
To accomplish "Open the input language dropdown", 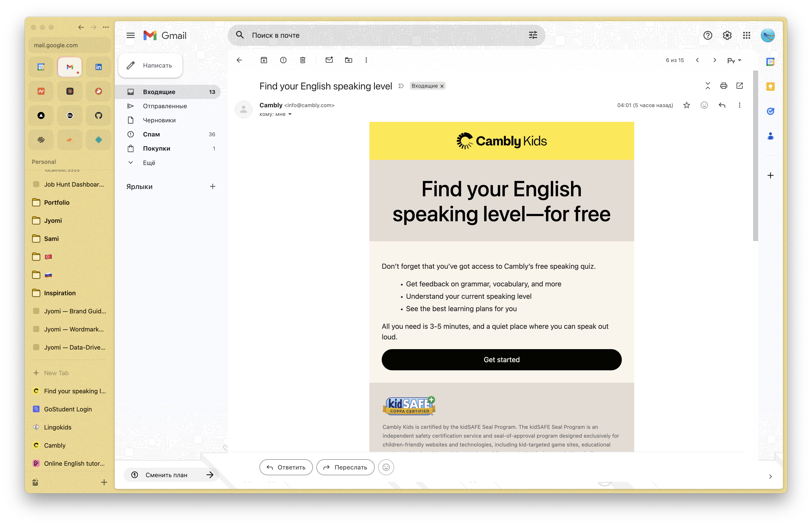I will pos(734,61).
